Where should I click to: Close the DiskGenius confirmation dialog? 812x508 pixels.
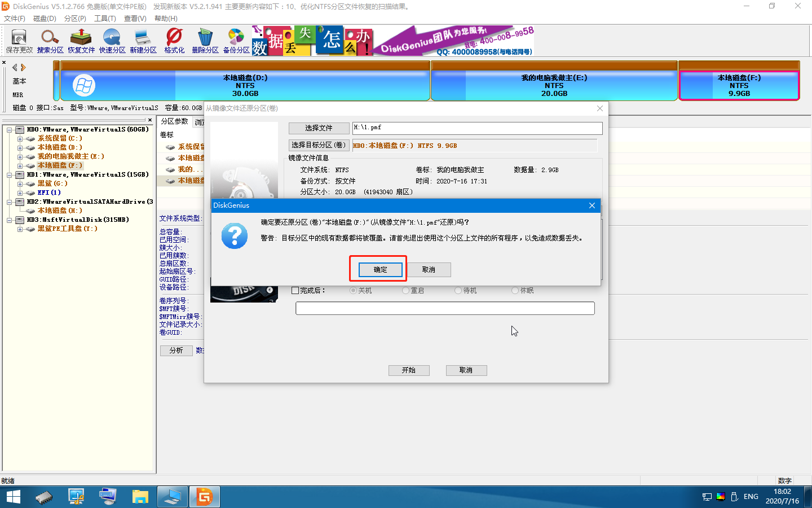(x=592, y=205)
